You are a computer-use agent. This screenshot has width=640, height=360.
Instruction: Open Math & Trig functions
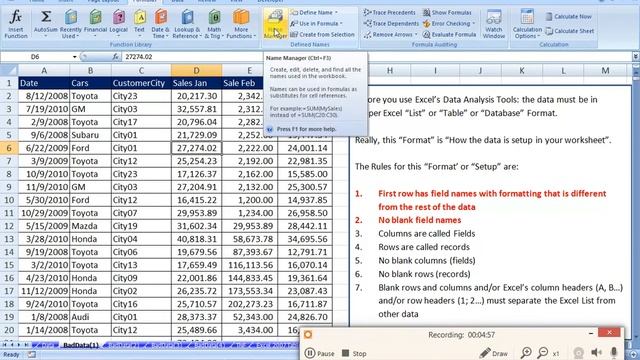click(x=214, y=24)
